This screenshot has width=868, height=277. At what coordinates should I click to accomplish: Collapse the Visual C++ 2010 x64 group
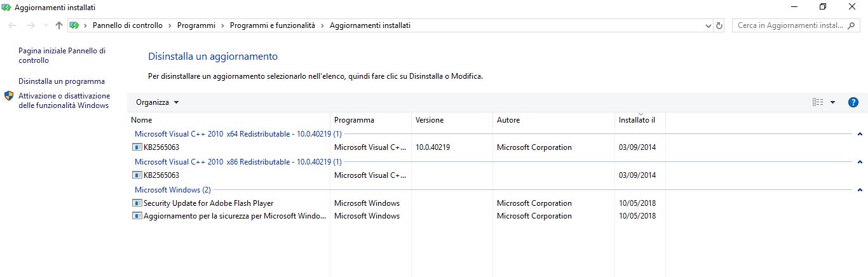coord(860,134)
